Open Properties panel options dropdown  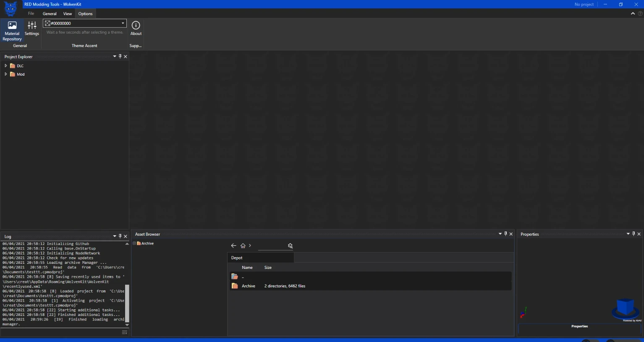pos(628,234)
